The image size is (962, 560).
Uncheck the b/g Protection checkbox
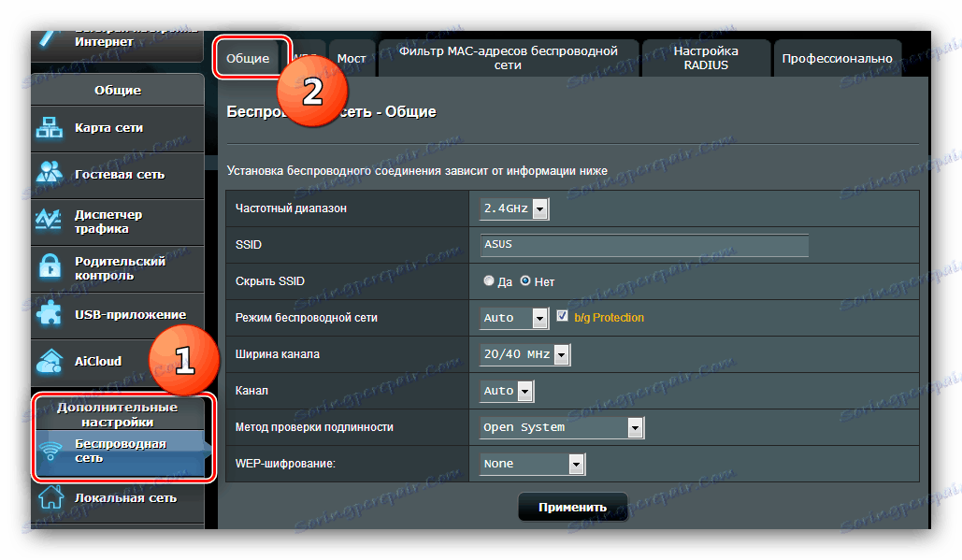point(562,317)
